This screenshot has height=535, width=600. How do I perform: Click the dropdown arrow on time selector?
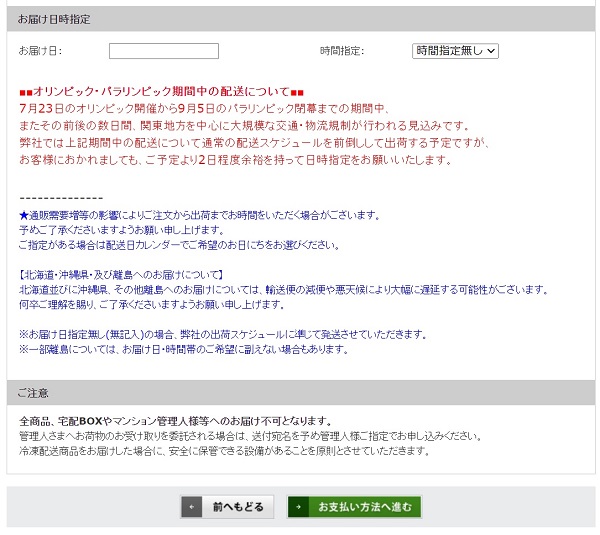point(491,50)
